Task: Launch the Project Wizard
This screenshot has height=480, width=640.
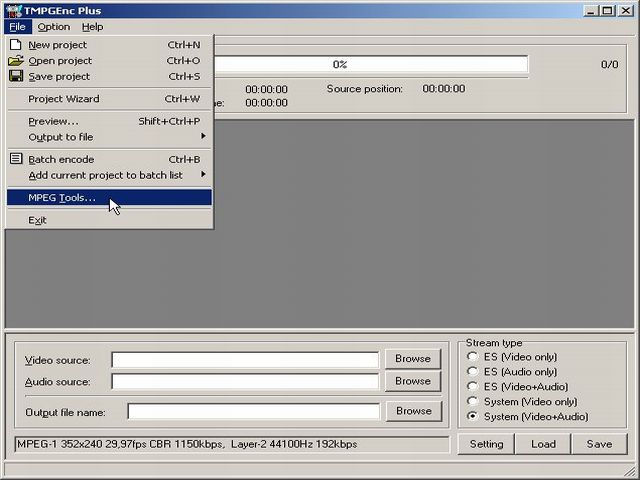Action: [109, 99]
